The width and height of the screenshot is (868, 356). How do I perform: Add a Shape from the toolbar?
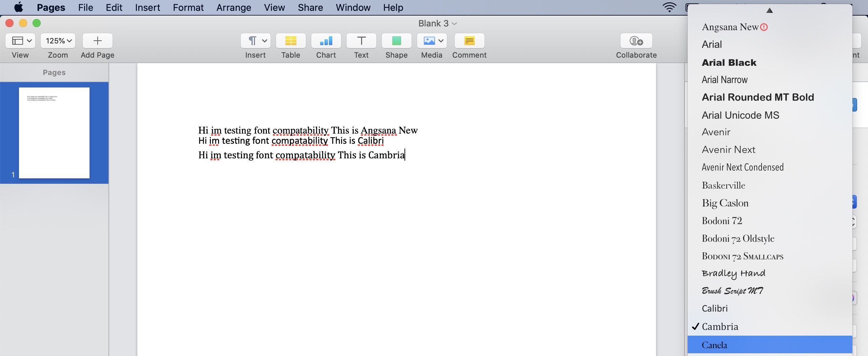tap(397, 41)
